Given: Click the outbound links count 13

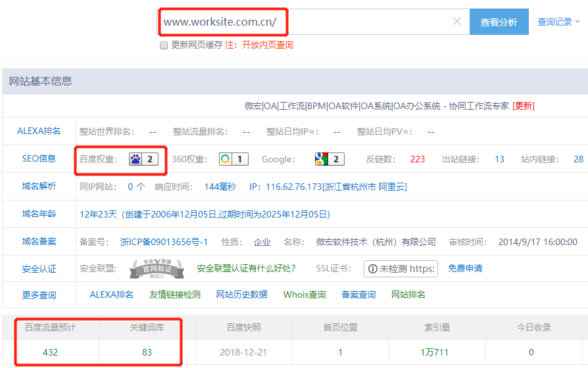Looking at the screenshot, I should click(499, 159).
